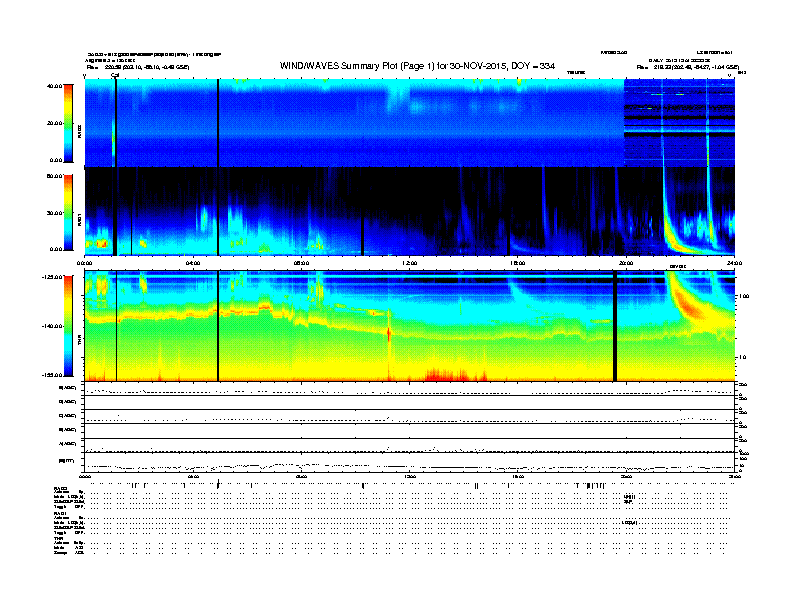The width and height of the screenshot is (792, 612).
Task: Click the WIND/WAVES Summary Plot title
Action: 417,66
